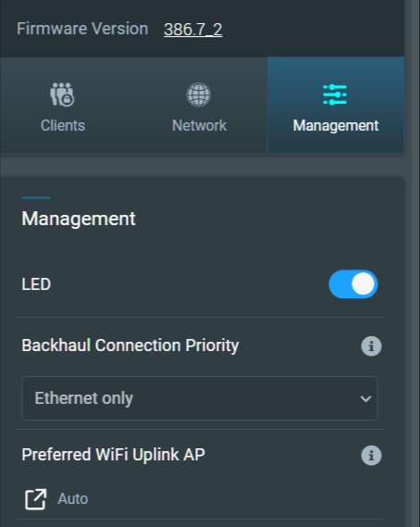Show info for Backhaul Connection Priority

point(371,345)
